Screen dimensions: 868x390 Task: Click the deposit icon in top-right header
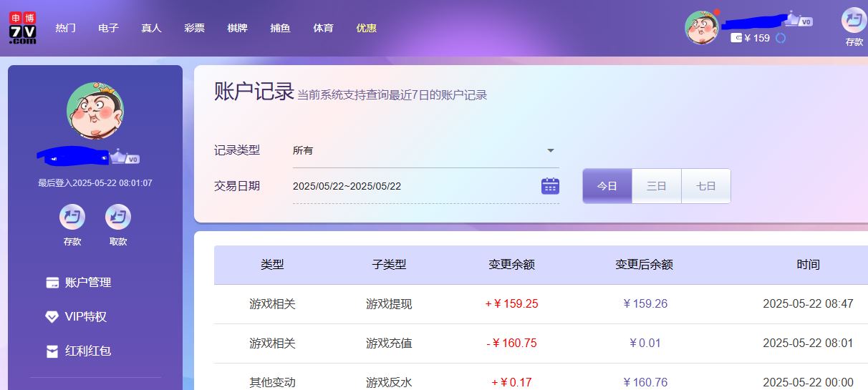854,20
